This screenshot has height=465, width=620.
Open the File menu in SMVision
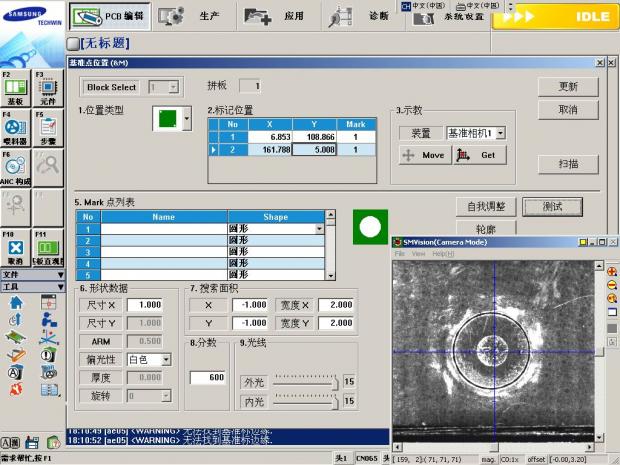[x=400, y=253]
